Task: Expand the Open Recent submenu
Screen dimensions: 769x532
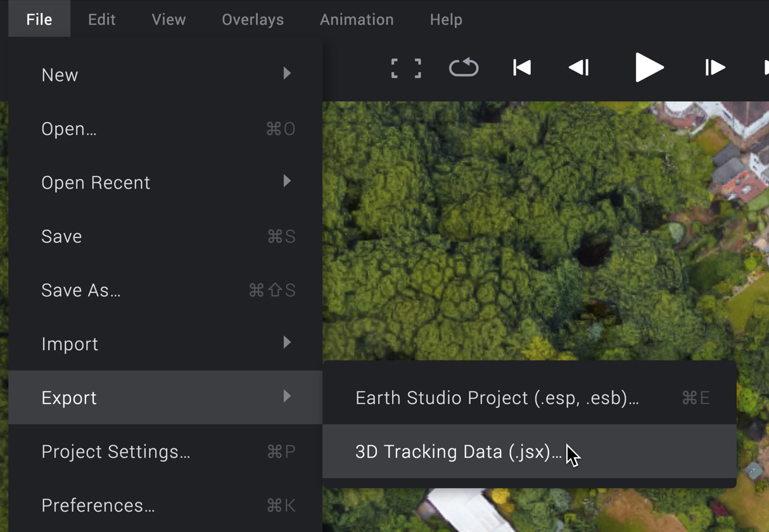Action: (165, 182)
